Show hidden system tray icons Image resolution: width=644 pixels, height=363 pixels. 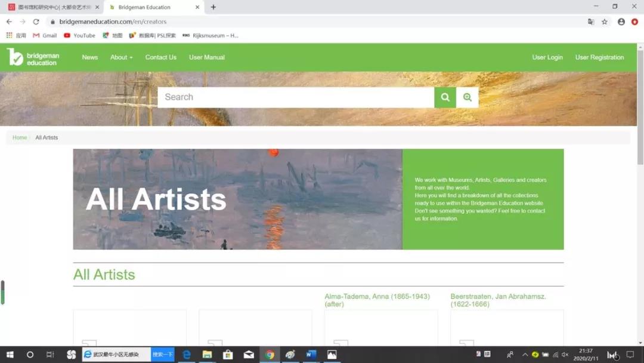525,355
